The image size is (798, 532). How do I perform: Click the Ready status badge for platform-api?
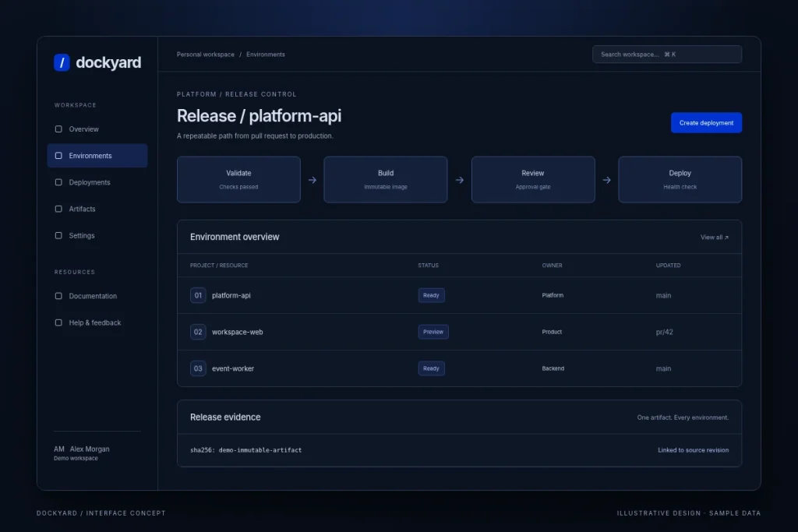(x=431, y=295)
